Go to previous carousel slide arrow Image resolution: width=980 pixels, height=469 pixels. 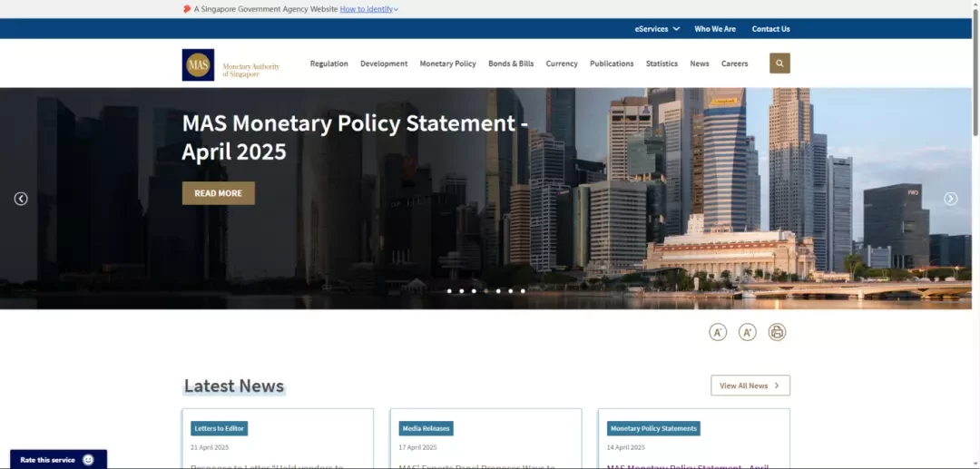(21, 199)
